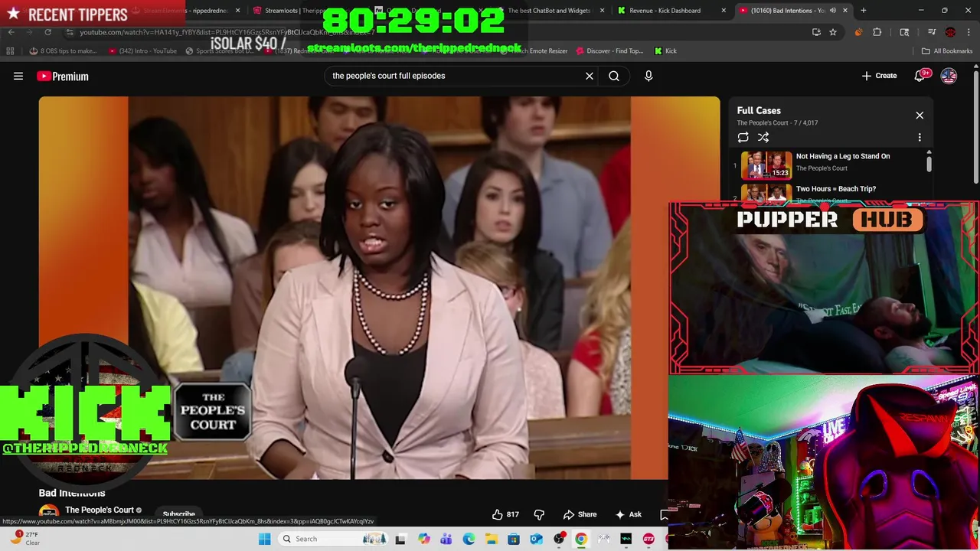The height and width of the screenshot is (551, 980).
Task: Open the weather widget showing 27°F
Action: [24, 539]
